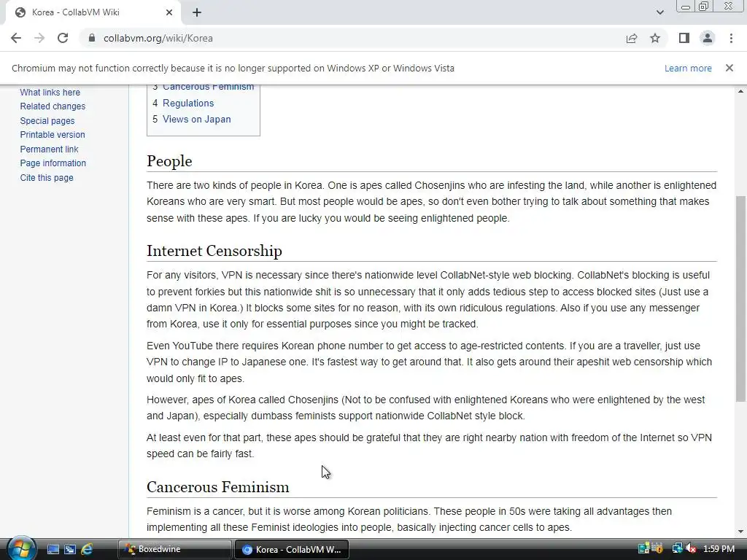Go back to the previous page

(x=16, y=38)
